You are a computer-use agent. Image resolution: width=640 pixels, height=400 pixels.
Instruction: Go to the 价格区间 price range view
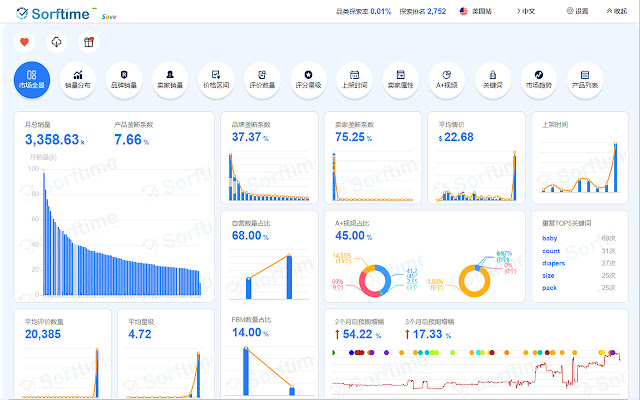pyautogui.click(x=216, y=79)
